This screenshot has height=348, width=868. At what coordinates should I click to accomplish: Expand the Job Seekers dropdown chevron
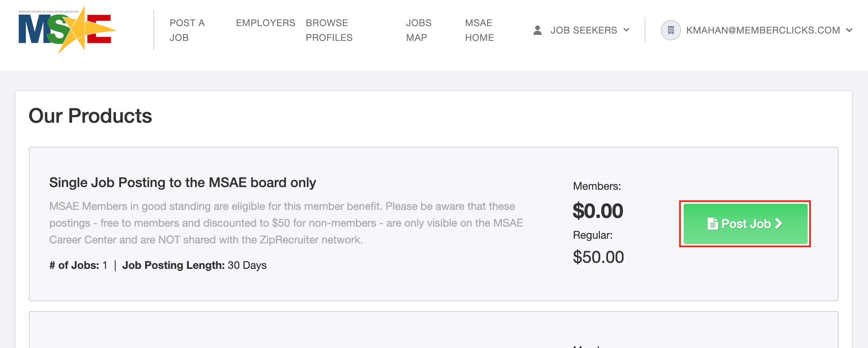point(626,30)
